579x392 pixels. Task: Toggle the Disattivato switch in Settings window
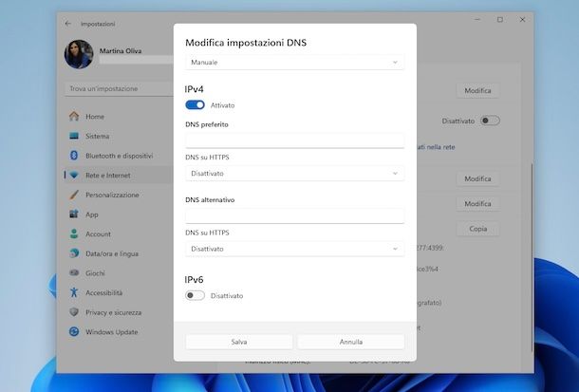(490, 121)
